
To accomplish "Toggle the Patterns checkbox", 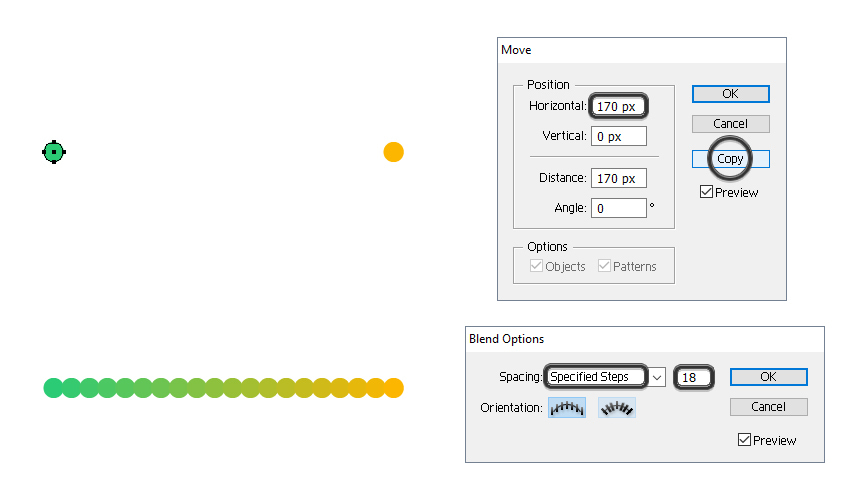I will click(604, 266).
